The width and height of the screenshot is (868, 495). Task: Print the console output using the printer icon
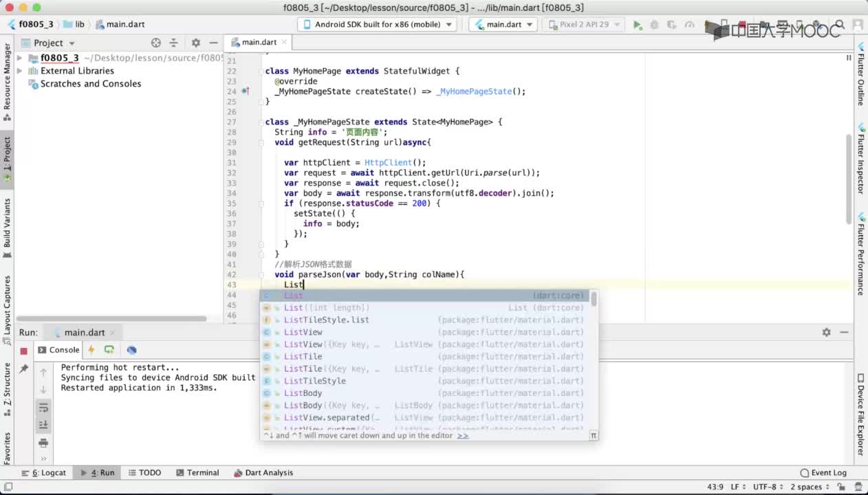click(43, 443)
